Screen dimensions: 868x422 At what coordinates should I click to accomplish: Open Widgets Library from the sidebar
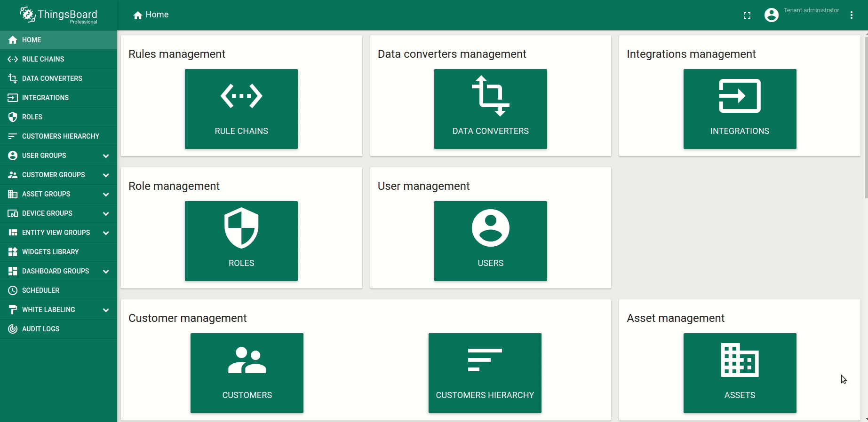point(50,252)
